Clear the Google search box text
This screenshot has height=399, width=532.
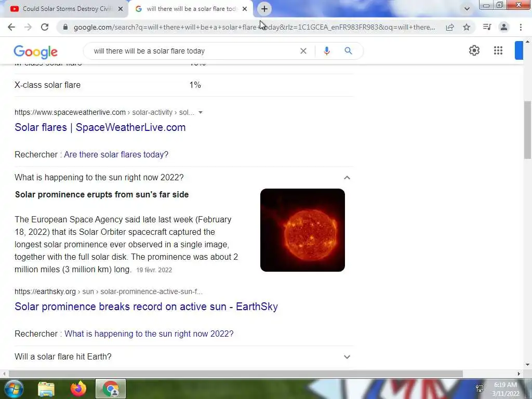[x=303, y=51]
